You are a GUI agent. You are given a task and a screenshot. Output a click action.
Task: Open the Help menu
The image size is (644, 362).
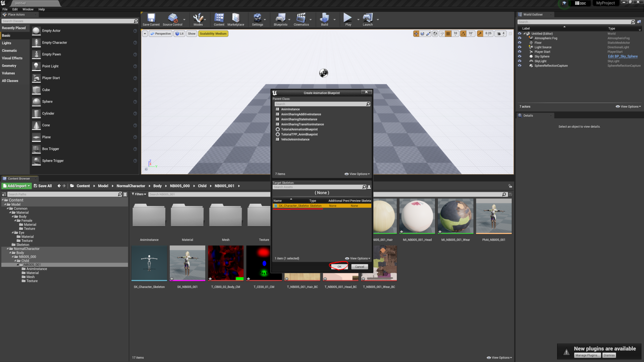tap(42, 9)
